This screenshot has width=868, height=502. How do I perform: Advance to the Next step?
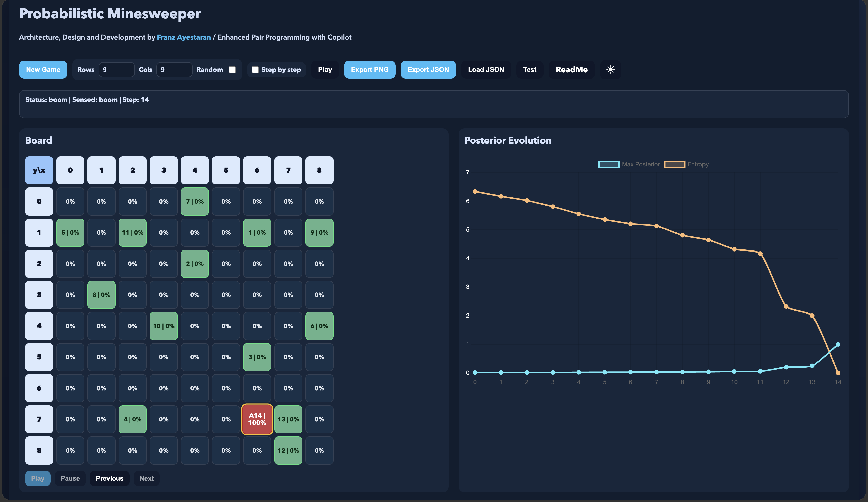click(147, 478)
